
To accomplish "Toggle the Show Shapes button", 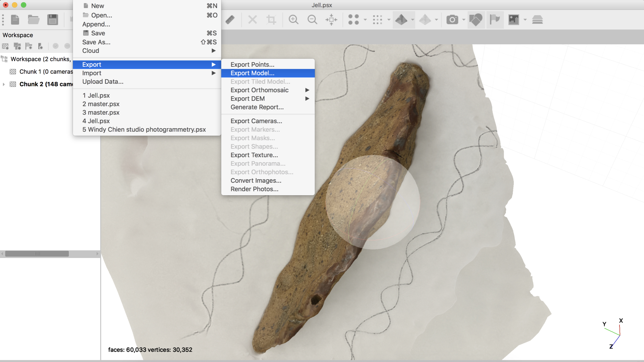I will coord(476,20).
